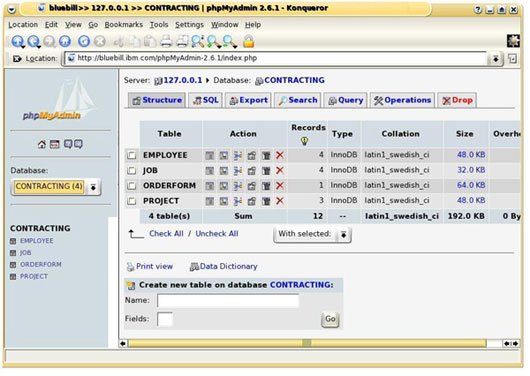Image resolution: width=530 pixels, height=376 pixels.
Task: Click the padlock security icon in toolbar
Action: 248,41
